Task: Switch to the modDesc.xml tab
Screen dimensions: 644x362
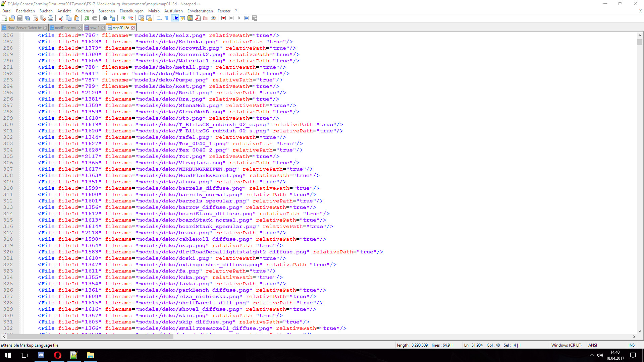Action: point(65,28)
